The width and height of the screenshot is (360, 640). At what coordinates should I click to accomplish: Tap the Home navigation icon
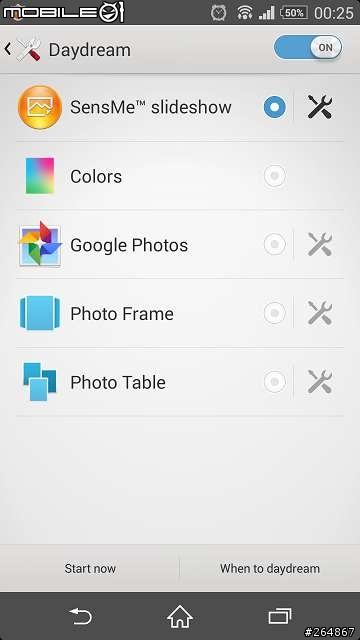180,616
